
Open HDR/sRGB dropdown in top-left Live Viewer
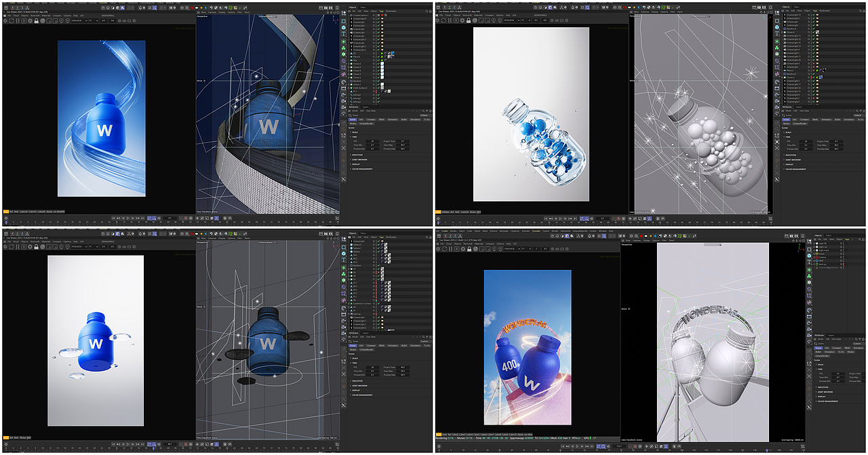click(x=79, y=21)
